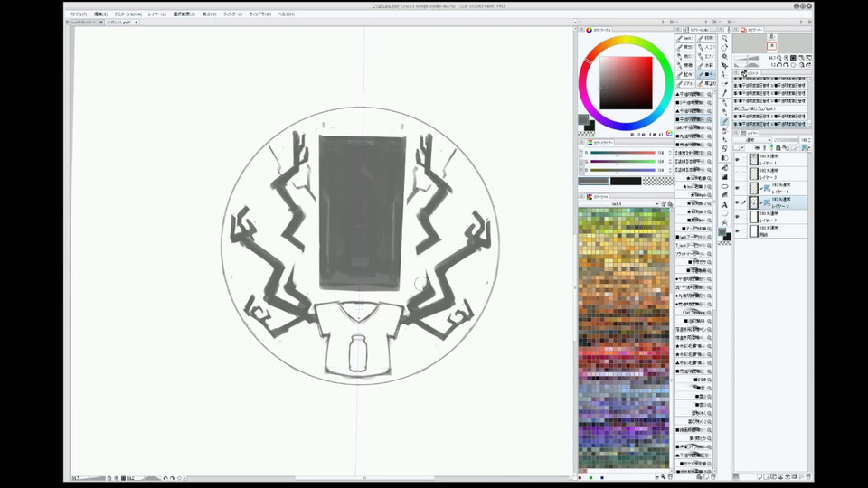
Task: Click main drawing color swatch under wheel
Action: pos(583,120)
